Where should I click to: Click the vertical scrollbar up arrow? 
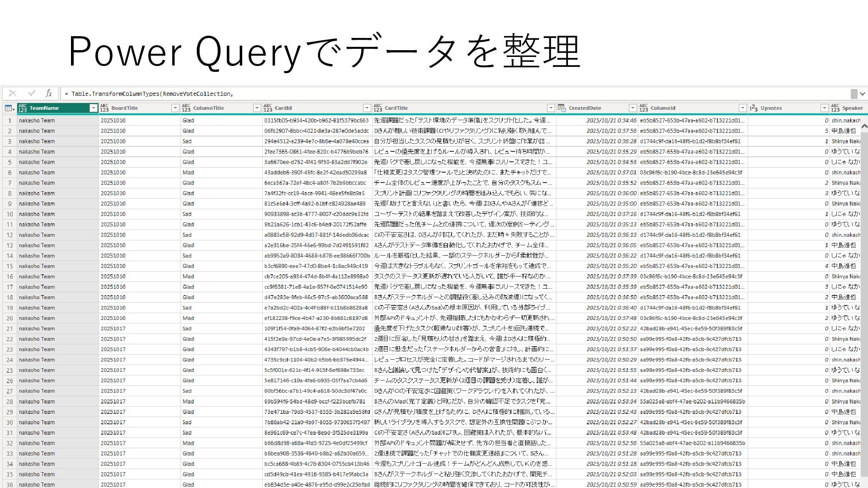tap(864, 126)
